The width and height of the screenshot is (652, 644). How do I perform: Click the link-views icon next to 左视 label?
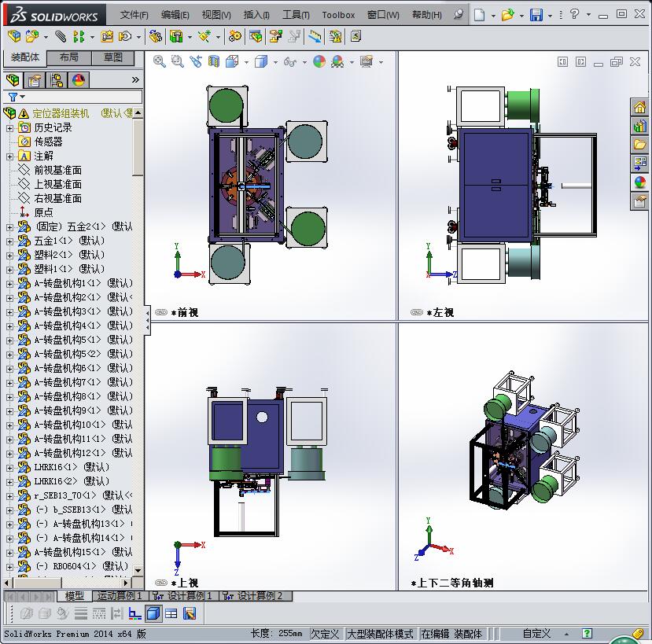click(417, 312)
